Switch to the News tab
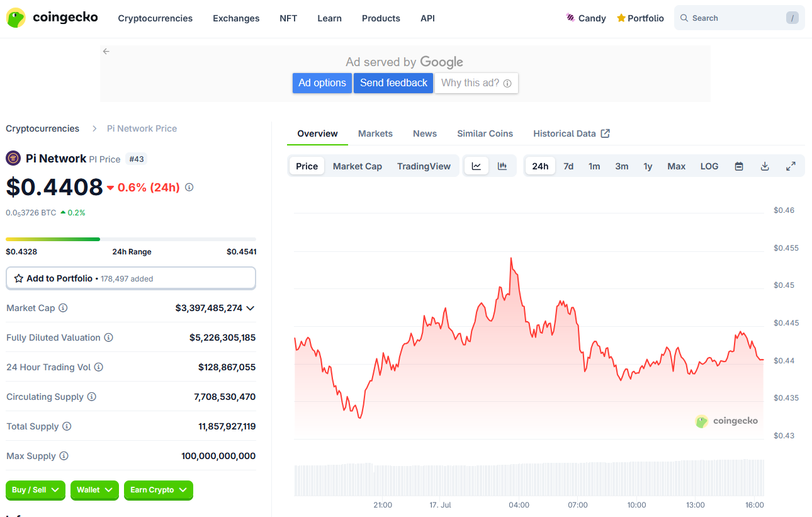The width and height of the screenshot is (812, 517). (425, 134)
